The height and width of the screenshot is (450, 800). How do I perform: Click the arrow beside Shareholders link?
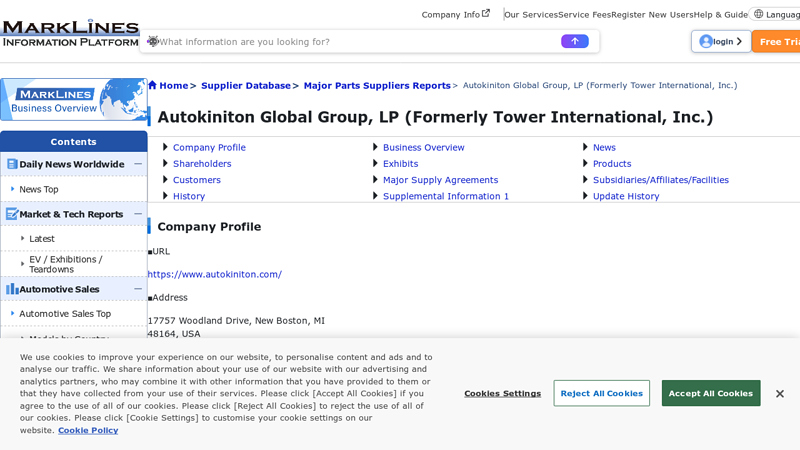click(x=165, y=163)
